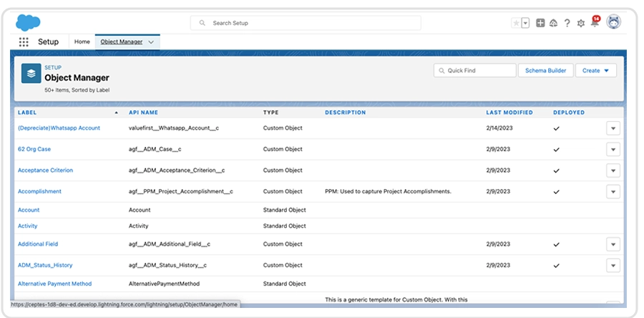Open the user profile avatar

click(613, 22)
